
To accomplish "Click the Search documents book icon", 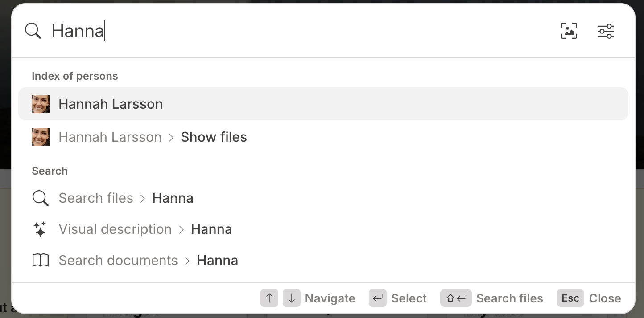I will 41,261.
